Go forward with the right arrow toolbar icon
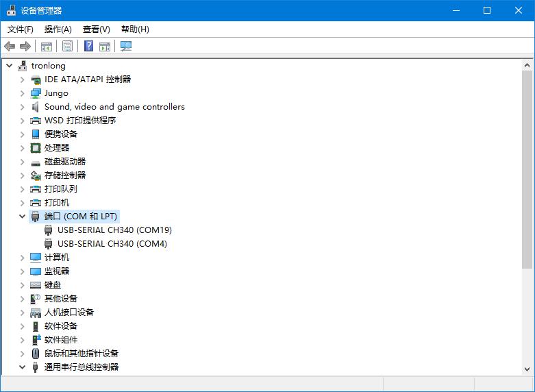This screenshot has height=392, width=535. coord(25,46)
